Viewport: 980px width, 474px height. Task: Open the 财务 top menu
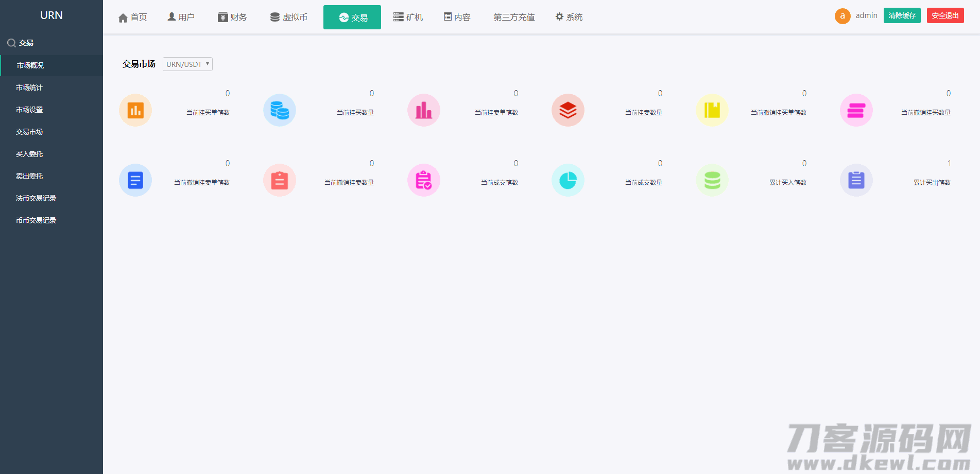tap(232, 17)
